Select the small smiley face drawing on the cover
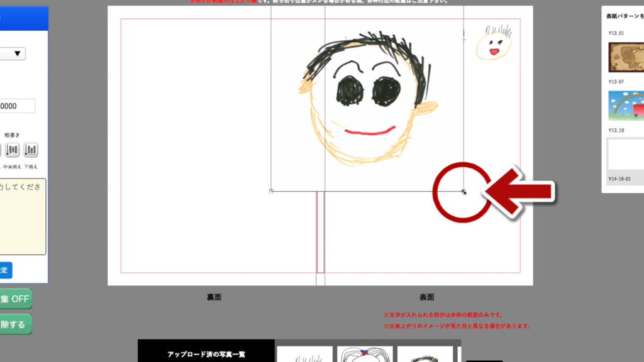The width and height of the screenshot is (644, 362). (x=494, y=42)
